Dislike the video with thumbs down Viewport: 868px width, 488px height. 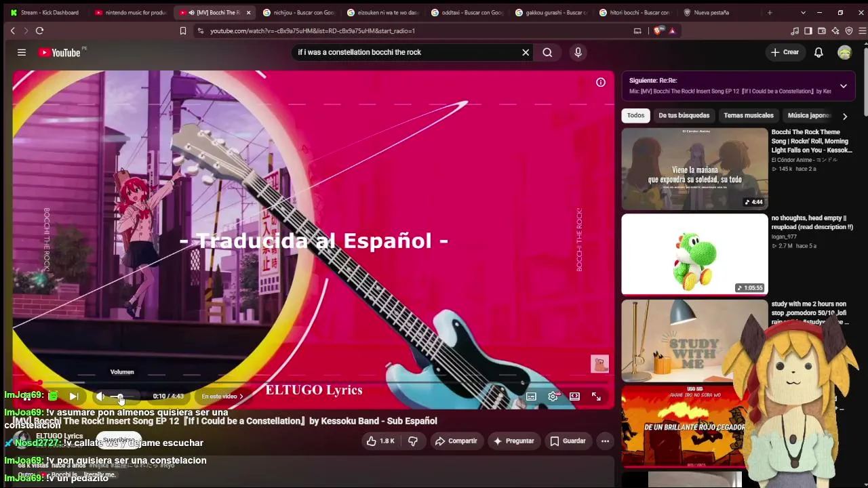pos(412,441)
